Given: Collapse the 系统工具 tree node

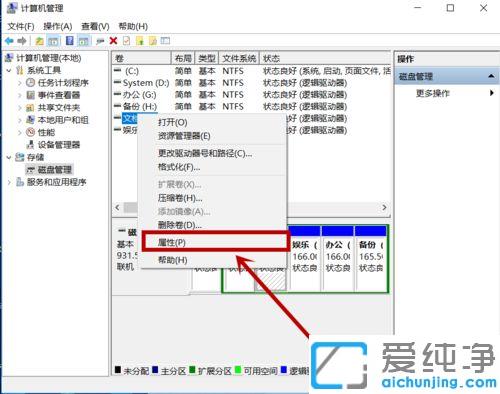Looking at the screenshot, I should click(x=9, y=71).
